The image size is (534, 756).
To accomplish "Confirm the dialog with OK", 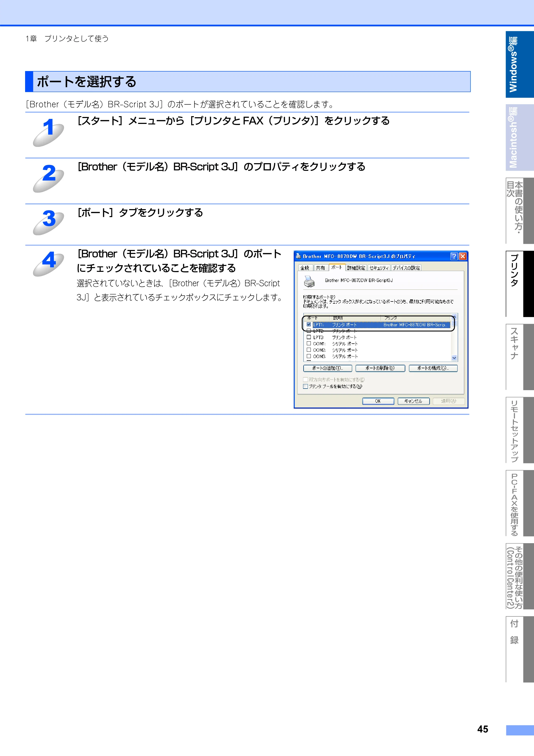I will click(378, 401).
